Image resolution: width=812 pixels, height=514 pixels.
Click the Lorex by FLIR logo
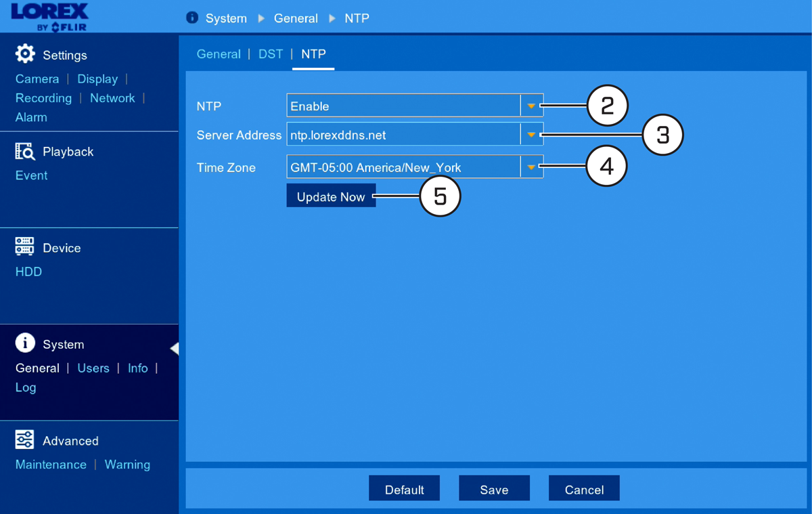49,17
